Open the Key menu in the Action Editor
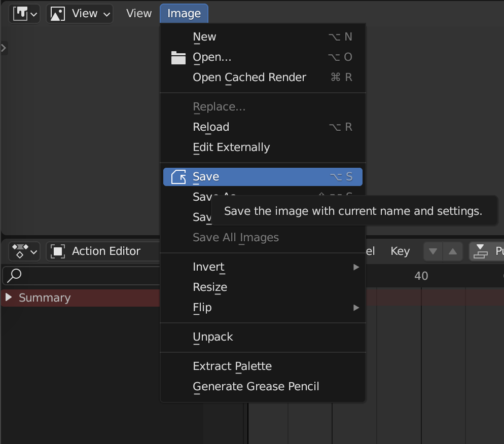The width and height of the screenshot is (504, 444). click(400, 251)
